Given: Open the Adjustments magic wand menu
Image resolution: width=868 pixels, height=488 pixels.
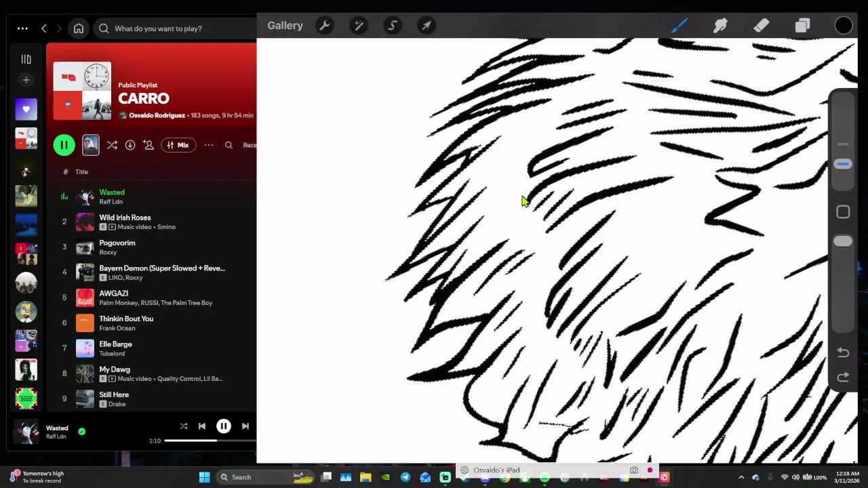Looking at the screenshot, I should coord(359,26).
